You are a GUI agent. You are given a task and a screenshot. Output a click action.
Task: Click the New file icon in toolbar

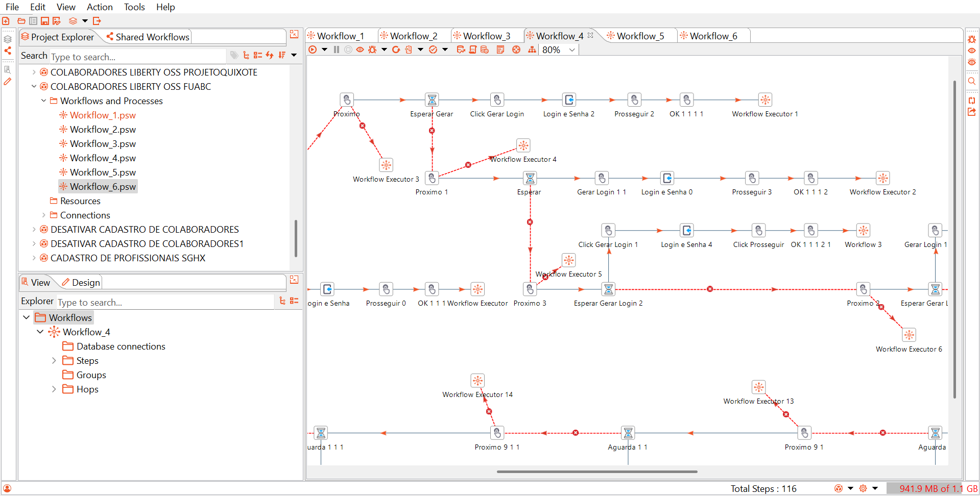[6, 21]
